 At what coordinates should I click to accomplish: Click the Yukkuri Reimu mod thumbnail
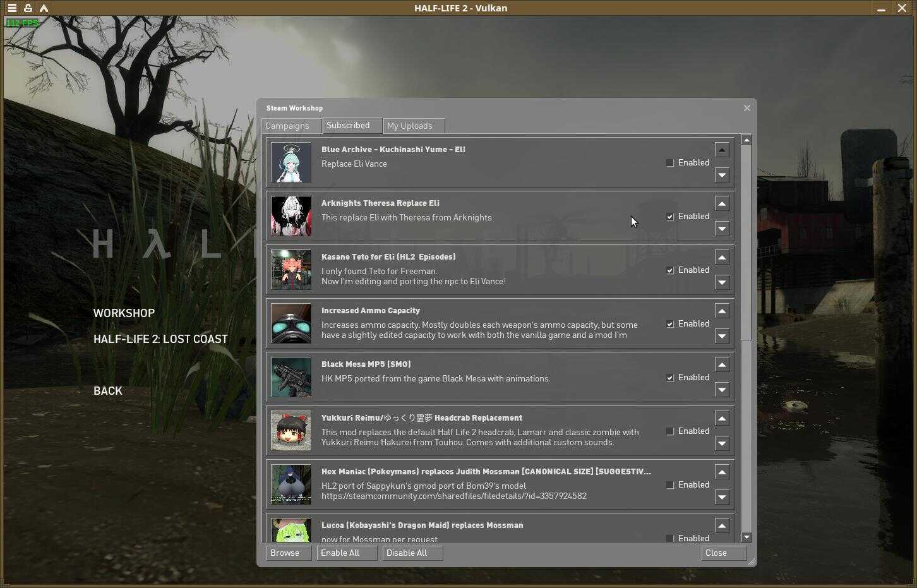[291, 431]
